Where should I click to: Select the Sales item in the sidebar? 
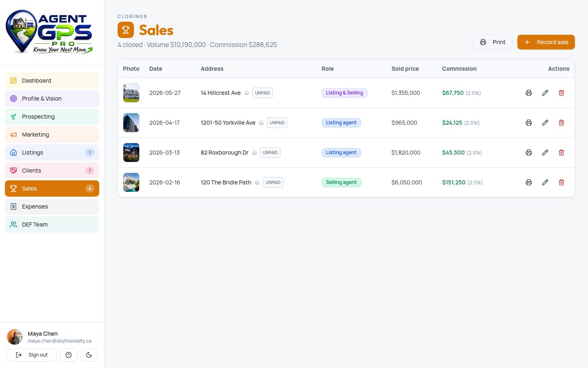point(52,188)
